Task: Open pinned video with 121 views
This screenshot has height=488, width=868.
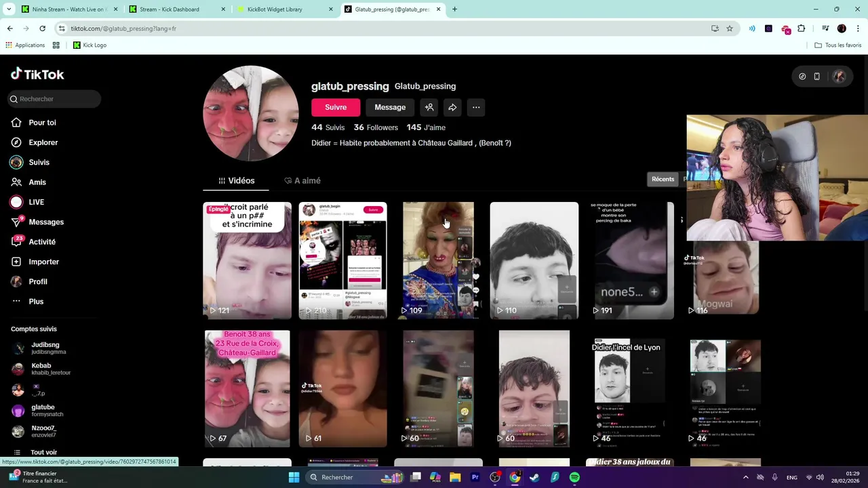Action: (247, 260)
